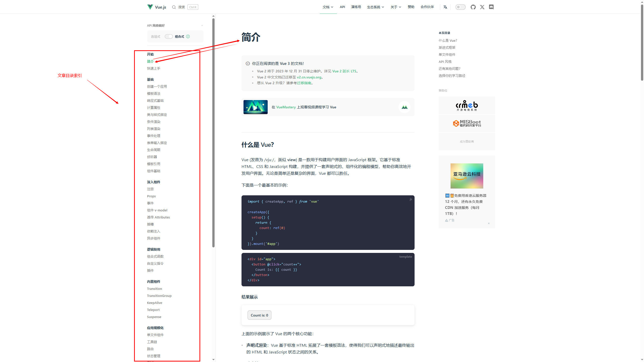
Task: Open the 演练场 nav item
Action: click(x=356, y=7)
